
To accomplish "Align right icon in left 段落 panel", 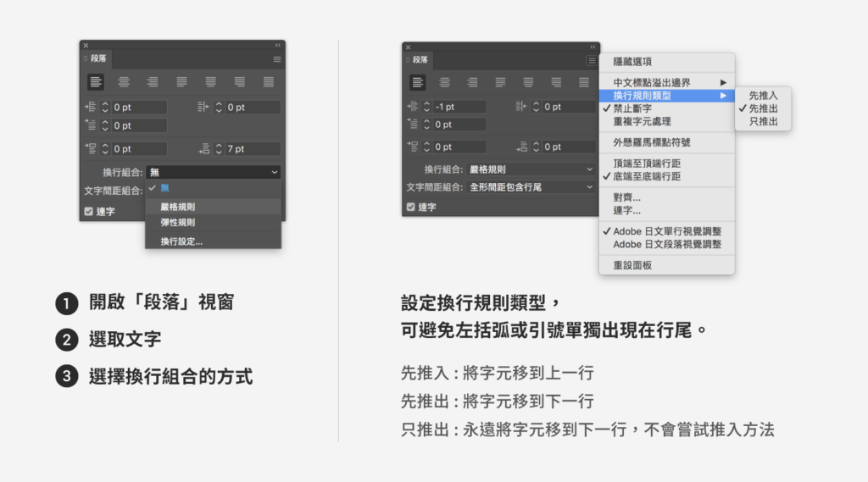I will click(153, 82).
